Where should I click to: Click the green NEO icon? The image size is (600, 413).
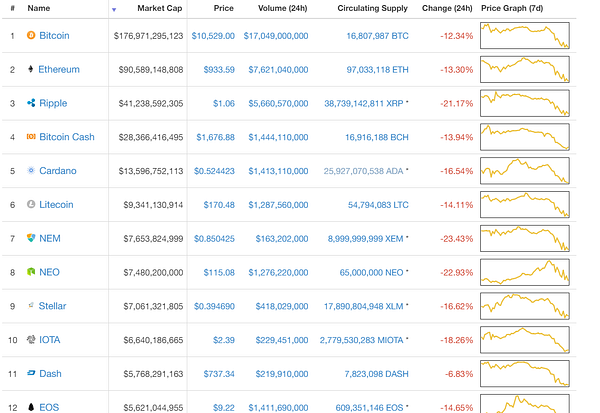point(31,272)
